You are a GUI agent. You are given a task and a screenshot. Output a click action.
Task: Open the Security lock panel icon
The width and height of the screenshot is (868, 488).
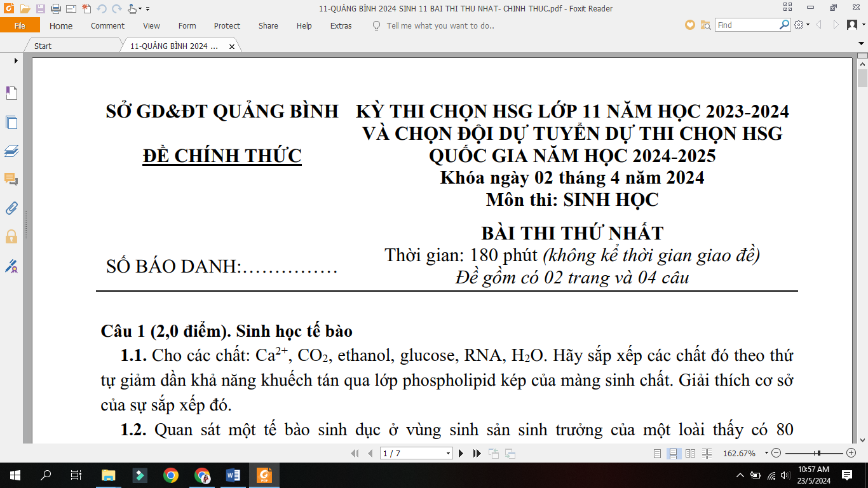(11, 236)
